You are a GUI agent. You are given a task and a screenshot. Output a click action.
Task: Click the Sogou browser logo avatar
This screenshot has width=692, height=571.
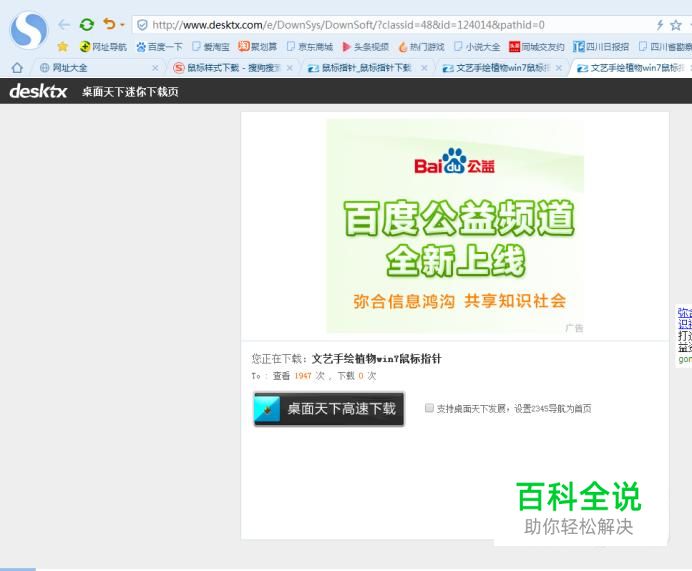point(29,30)
